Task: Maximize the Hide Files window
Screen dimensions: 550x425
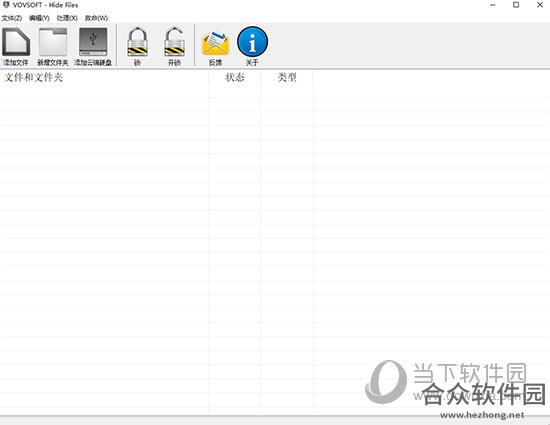Action: (x=516, y=5)
